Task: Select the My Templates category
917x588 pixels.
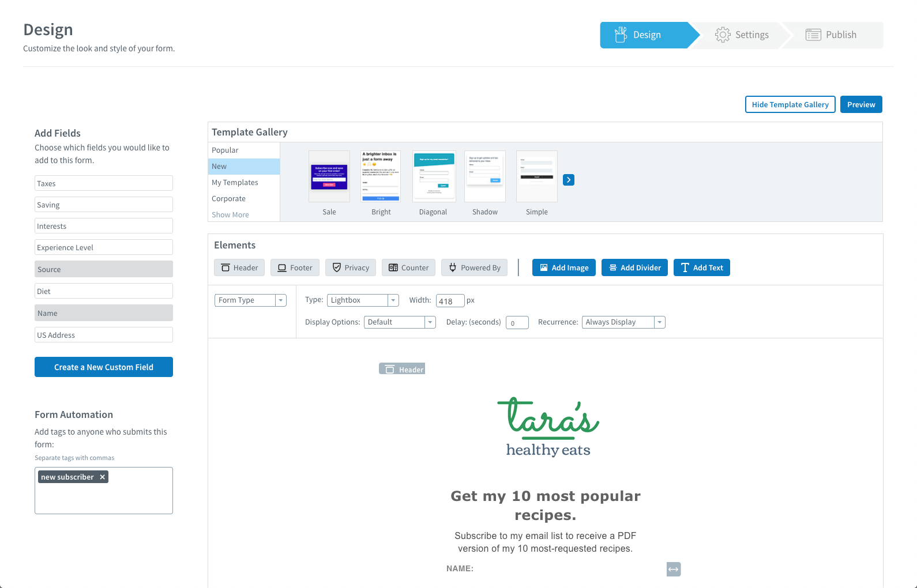Action: 244,182
